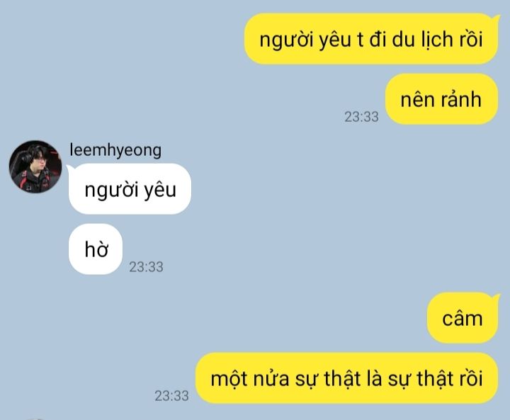This screenshot has height=420, width=510.
Task: Click the 23:33 timestamp beside the last message
Action: [171, 396]
